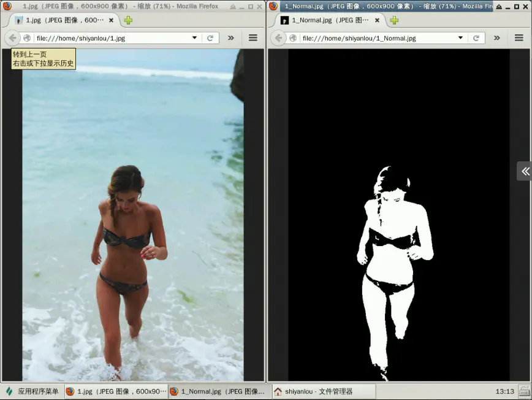Expand overflow chevron in 1_Normal.jpg toolbar
Screen dimensions: 532x400
pos(496,38)
